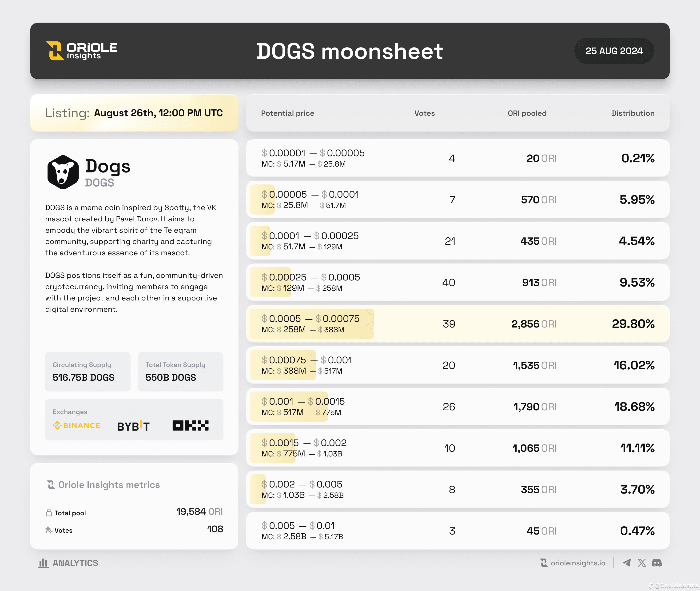Click the 39 votes count

point(449,324)
